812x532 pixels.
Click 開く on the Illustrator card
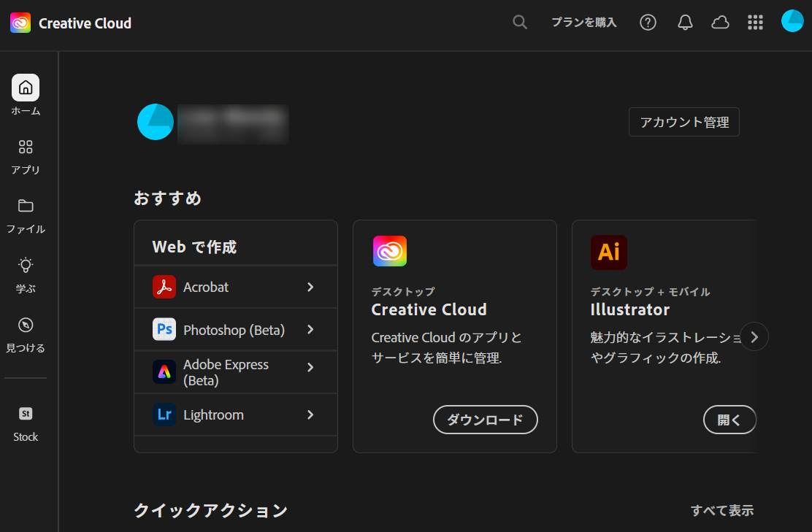coord(729,420)
